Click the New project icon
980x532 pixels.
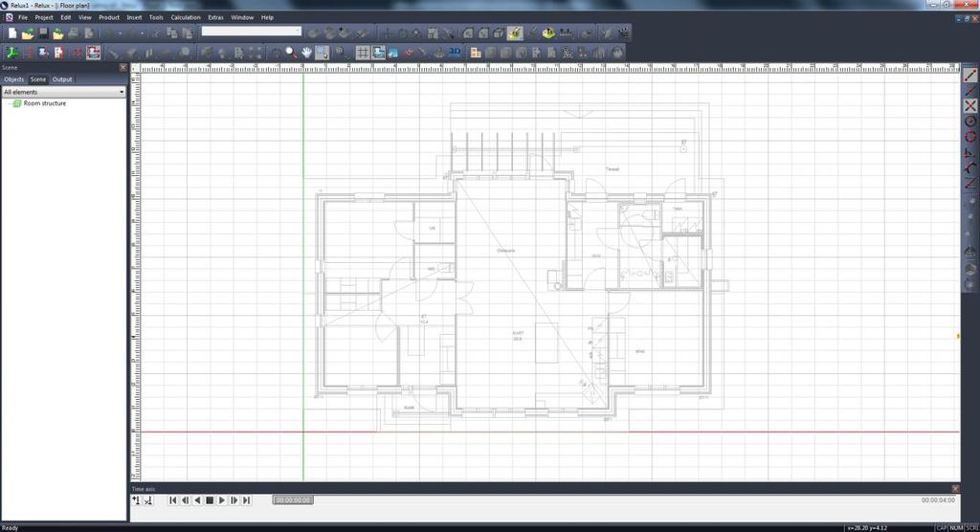pos(11,33)
